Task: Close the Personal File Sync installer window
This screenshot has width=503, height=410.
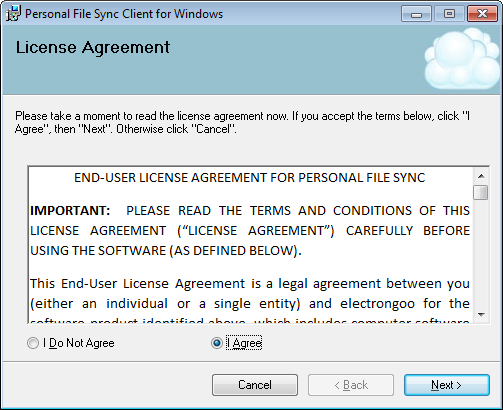Action: (x=482, y=14)
